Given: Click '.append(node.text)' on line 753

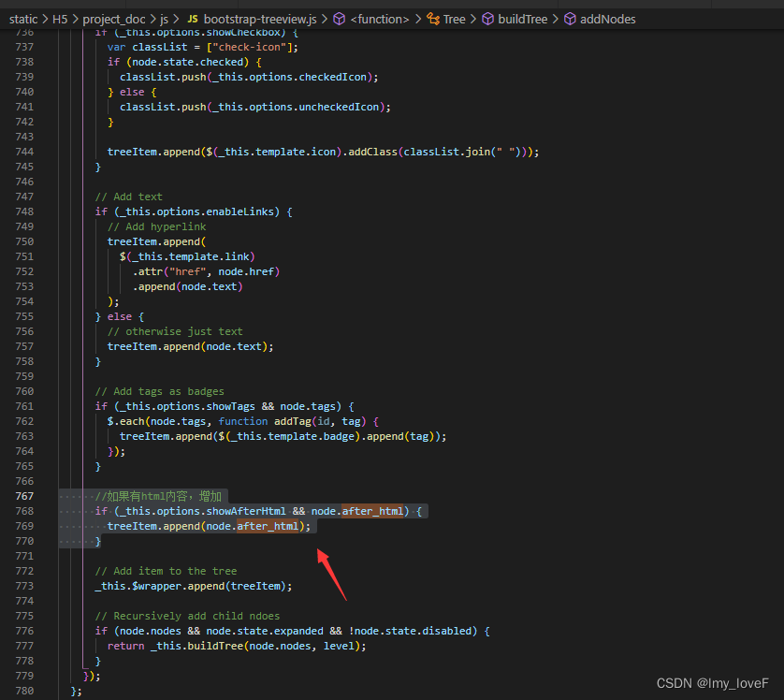Looking at the screenshot, I should pos(187,286).
